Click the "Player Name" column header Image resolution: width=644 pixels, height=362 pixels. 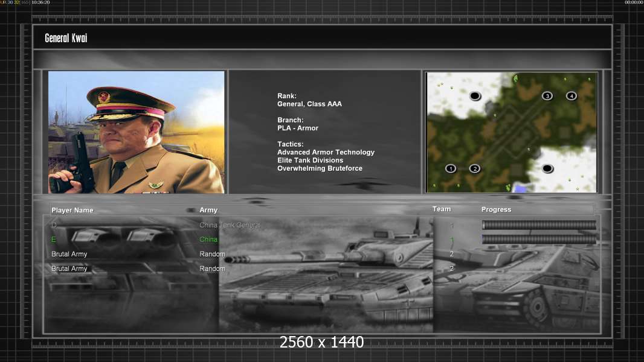[x=72, y=210]
